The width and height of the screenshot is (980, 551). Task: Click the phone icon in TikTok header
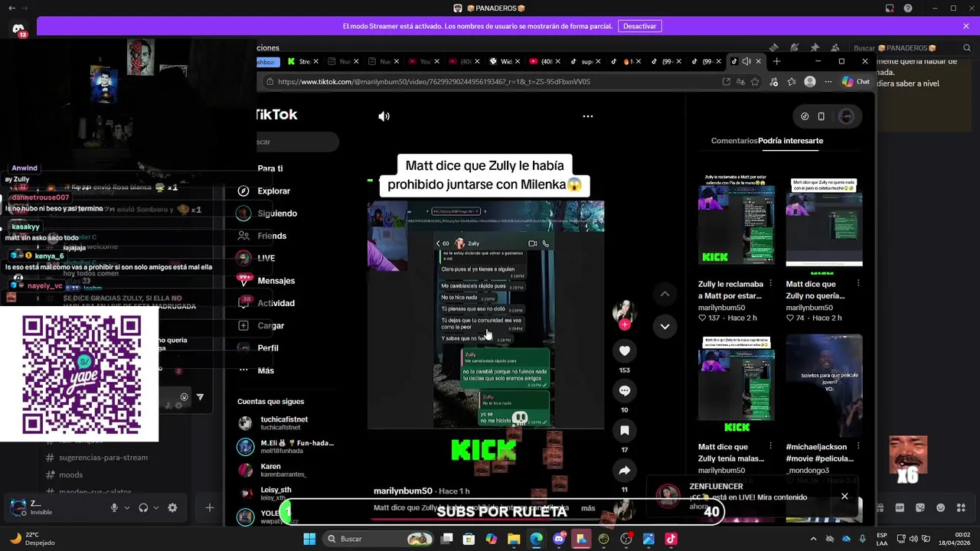[821, 116]
